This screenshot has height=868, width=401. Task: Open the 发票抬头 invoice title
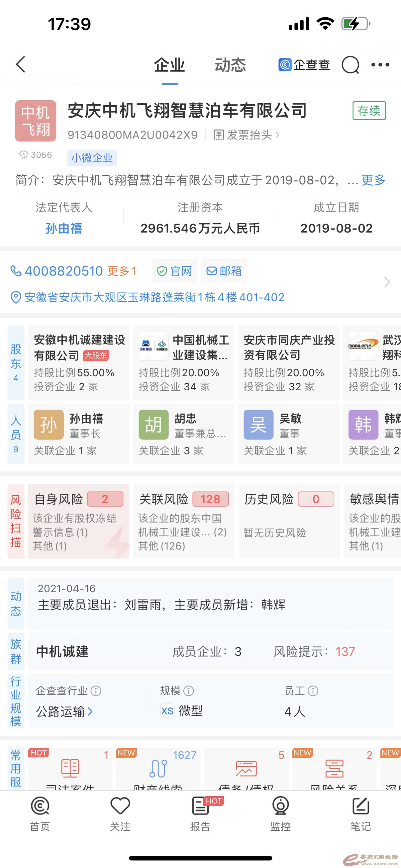click(x=247, y=135)
